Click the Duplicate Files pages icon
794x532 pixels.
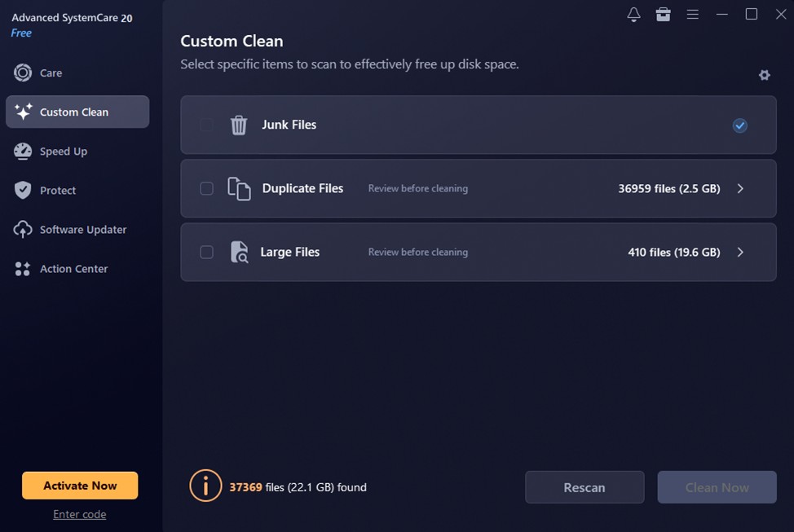(x=239, y=189)
